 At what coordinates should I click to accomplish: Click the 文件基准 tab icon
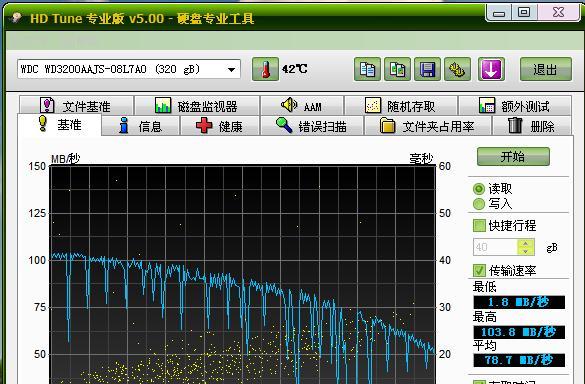[47, 106]
